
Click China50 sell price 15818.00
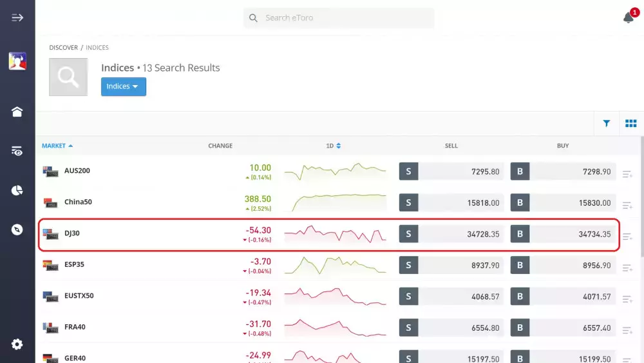tap(483, 202)
